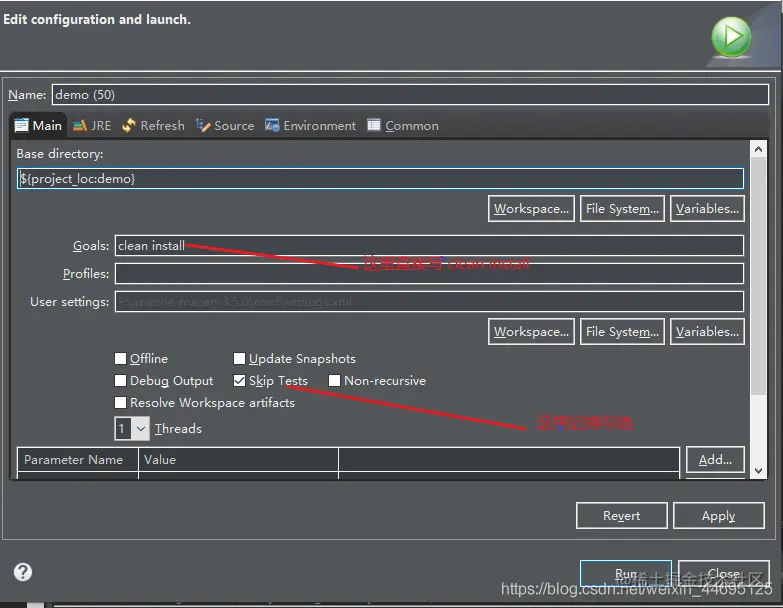Click the Base directory input field
This screenshot has width=783, height=608.
click(x=380, y=178)
